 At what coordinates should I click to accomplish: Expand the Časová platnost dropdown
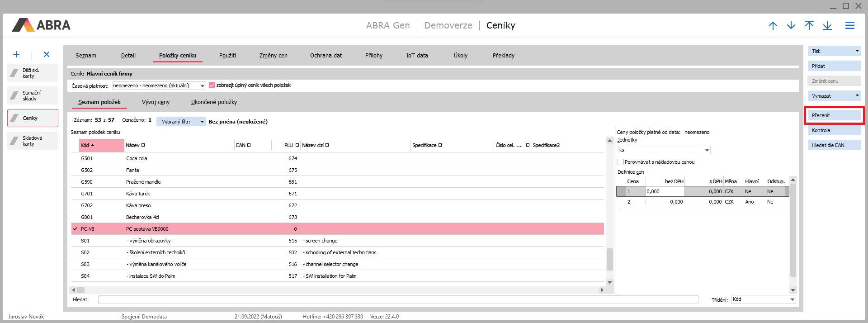click(203, 85)
